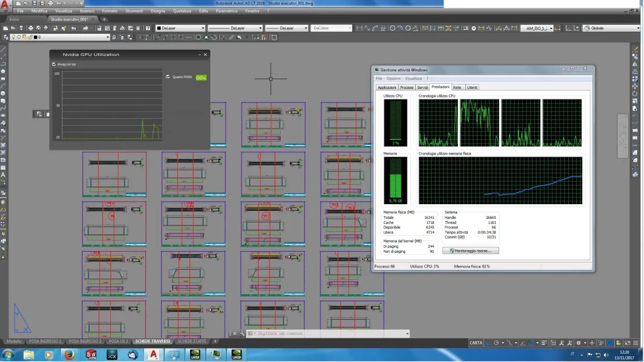
Task: Select the POSA INGRESSO 1 layout tab
Action: [45, 342]
